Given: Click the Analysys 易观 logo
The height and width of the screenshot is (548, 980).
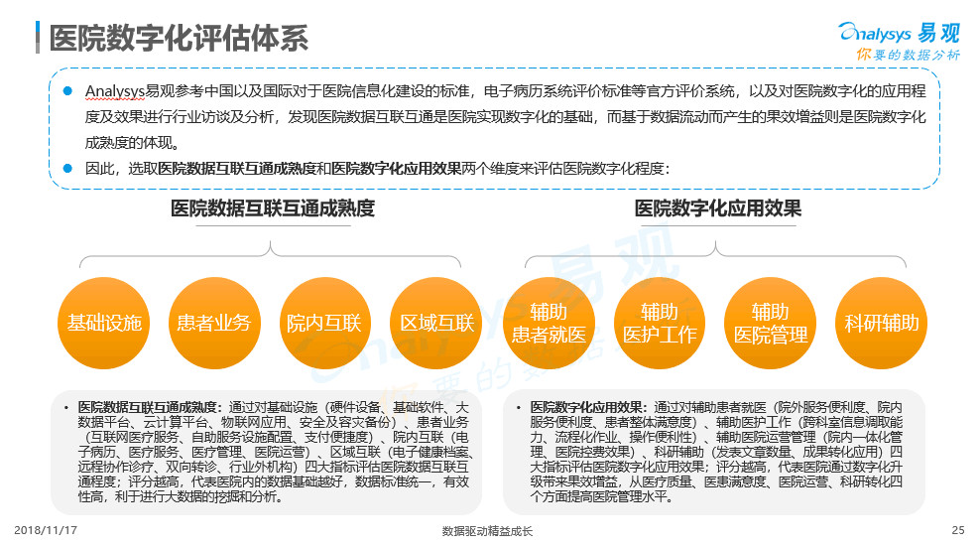Looking at the screenshot, I should (899, 30).
